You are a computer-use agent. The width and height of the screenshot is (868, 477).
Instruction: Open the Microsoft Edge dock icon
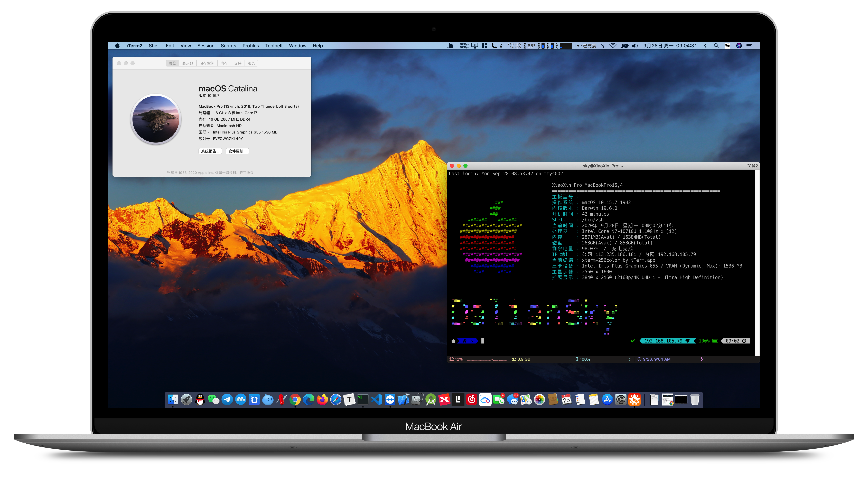[309, 400]
